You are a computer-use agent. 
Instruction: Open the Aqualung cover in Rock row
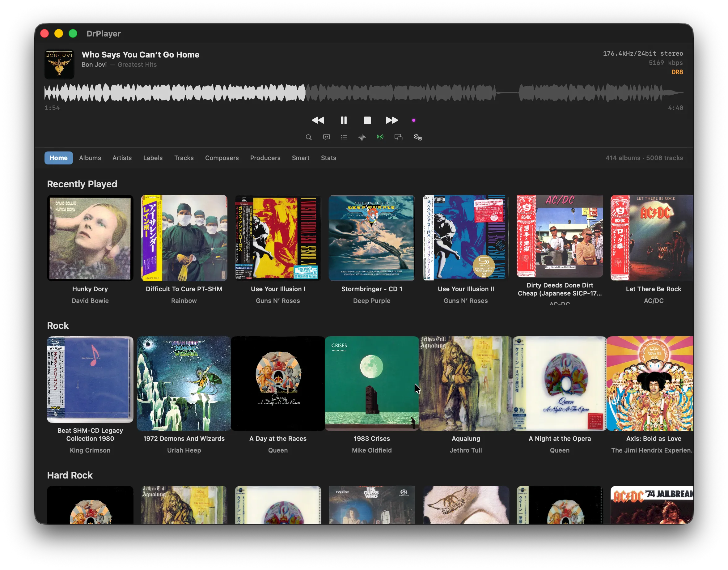(x=466, y=383)
